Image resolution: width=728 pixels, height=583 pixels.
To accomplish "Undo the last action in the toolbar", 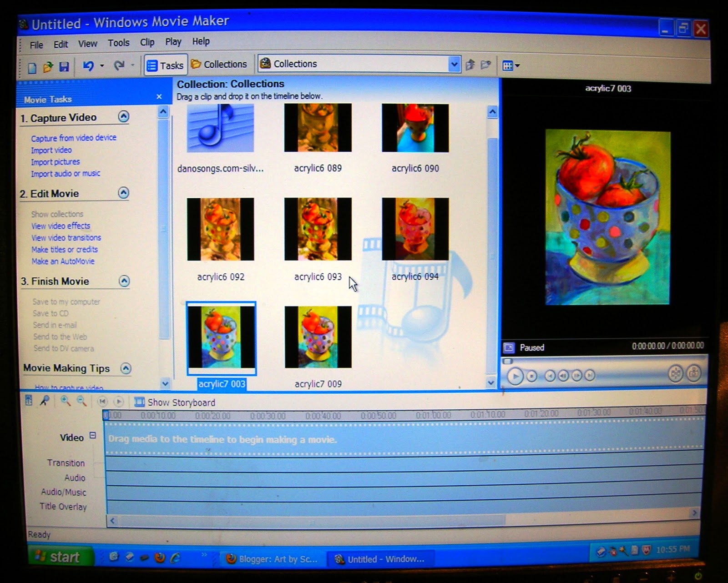I will click(88, 66).
